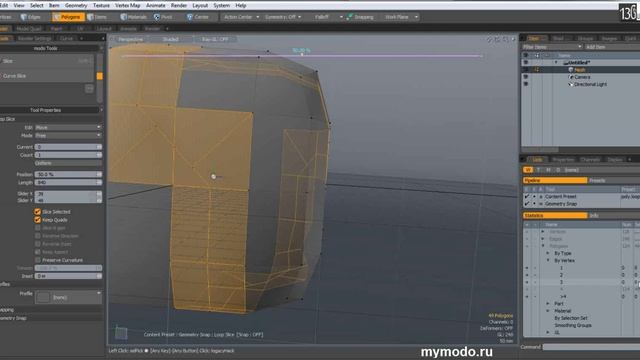
Task: Toggle the Slice Selected checkbox
Action: pos(38,212)
